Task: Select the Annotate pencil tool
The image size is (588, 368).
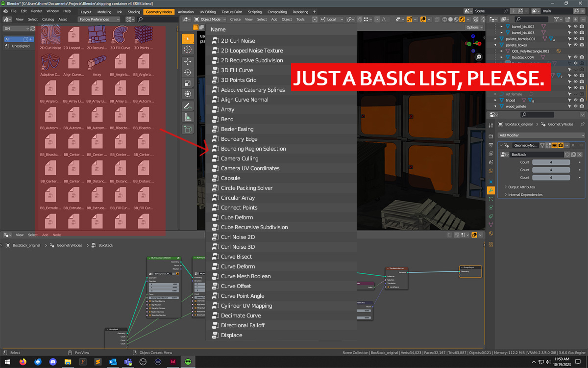Action: click(x=188, y=106)
